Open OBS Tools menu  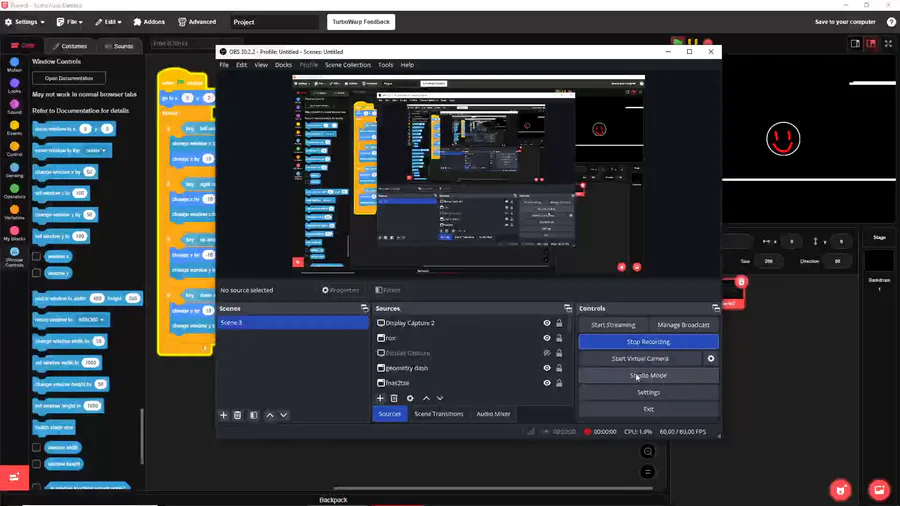386,65
